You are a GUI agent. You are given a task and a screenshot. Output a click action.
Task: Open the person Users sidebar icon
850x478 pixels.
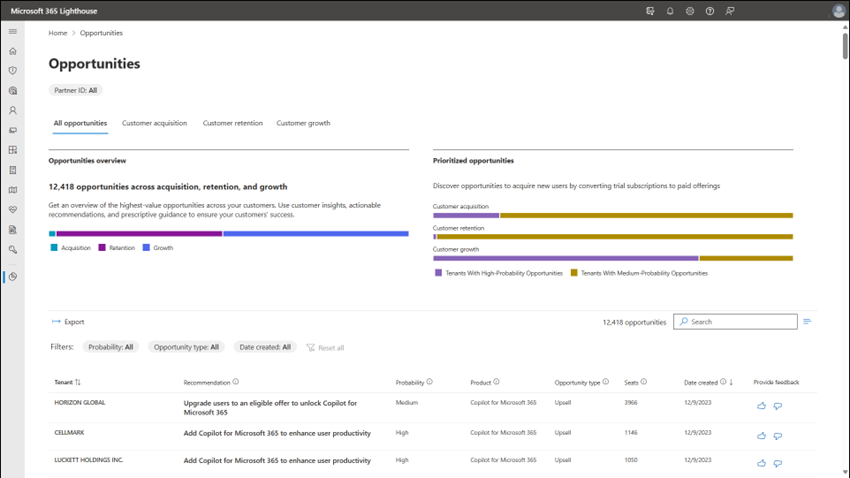(12, 111)
